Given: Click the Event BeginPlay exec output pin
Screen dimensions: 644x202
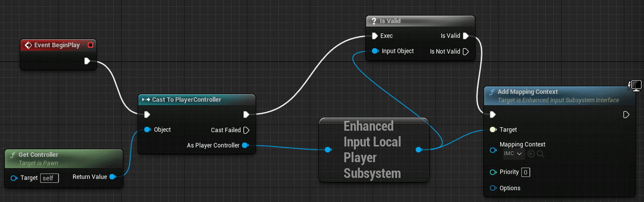Looking at the screenshot, I should (87, 61).
